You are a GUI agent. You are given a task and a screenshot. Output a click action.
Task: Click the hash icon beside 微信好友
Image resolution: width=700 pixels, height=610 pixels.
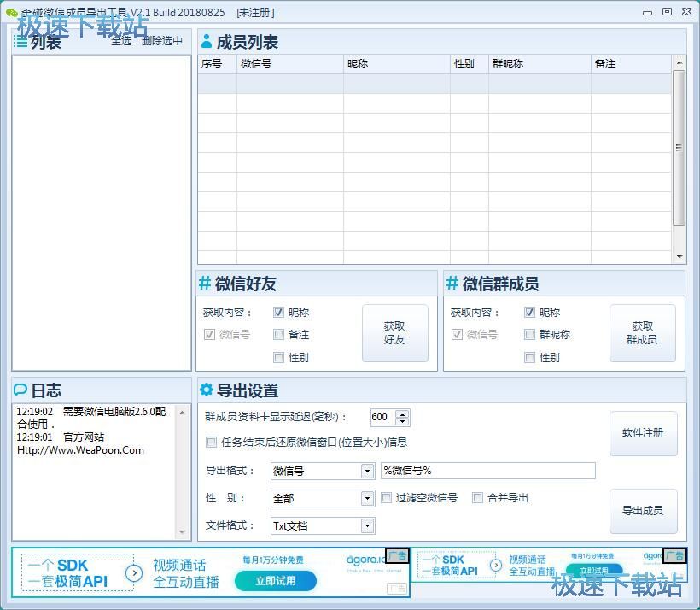205,283
